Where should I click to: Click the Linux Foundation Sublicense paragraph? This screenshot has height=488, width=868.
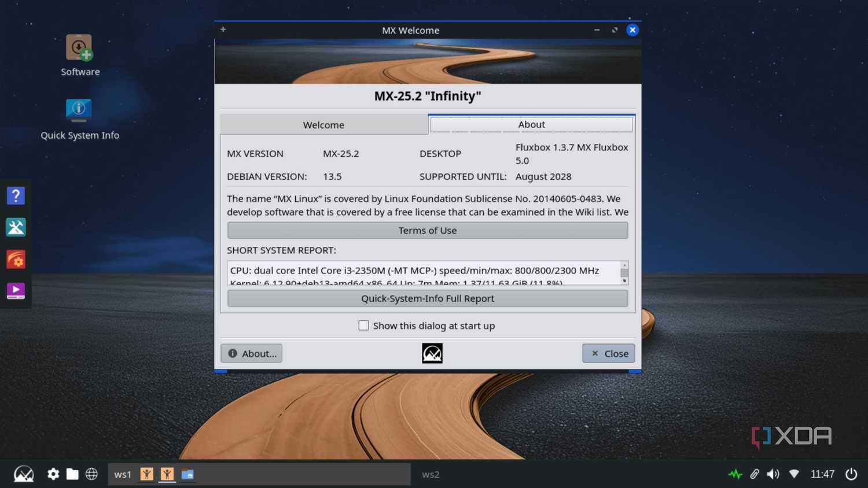428,205
